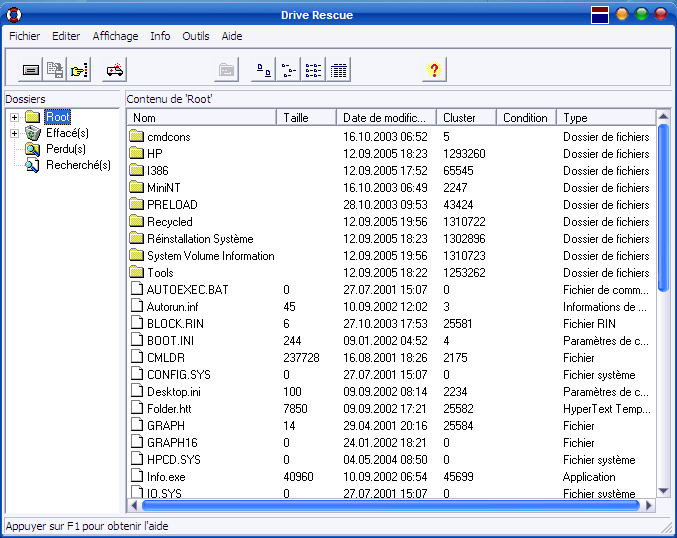
Task: Click the BOOT.INI file icon
Action: coord(137,340)
